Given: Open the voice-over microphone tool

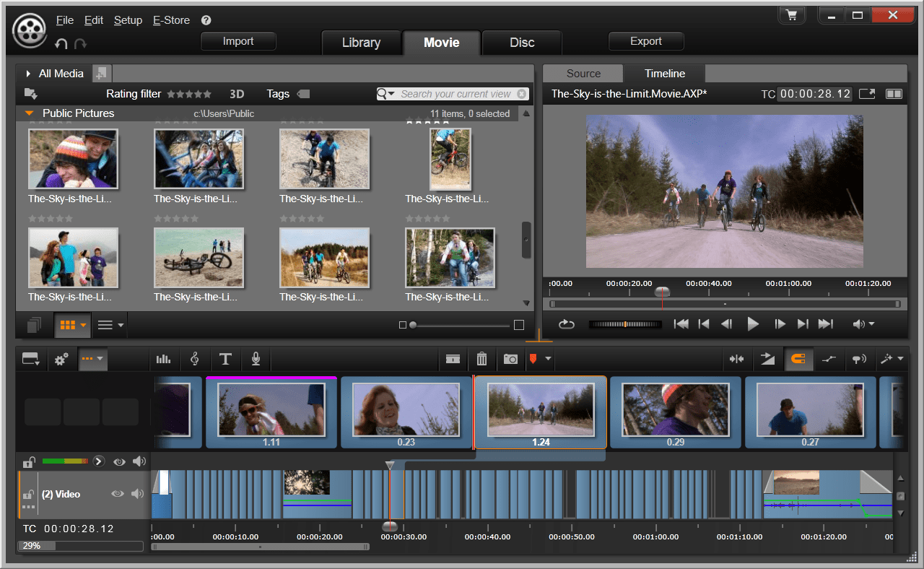Looking at the screenshot, I should point(256,359).
